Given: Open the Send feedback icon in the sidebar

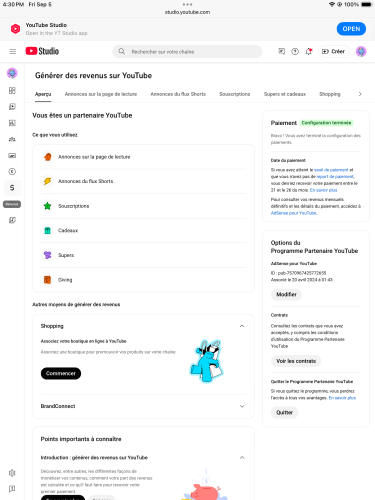Looking at the screenshot, I should coord(12,489).
